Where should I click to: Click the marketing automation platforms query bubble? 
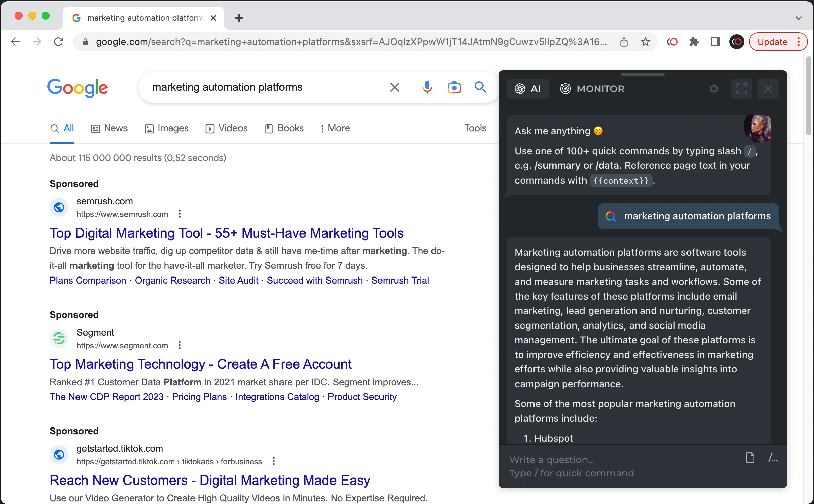coord(688,216)
